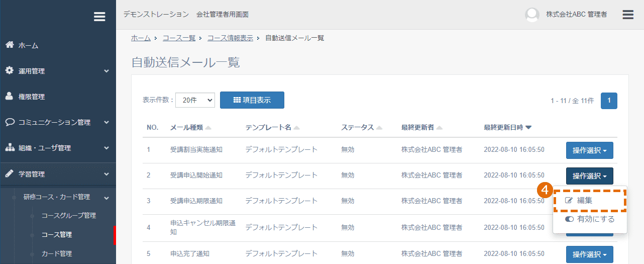
Task: Collapse 研修コース・カード管理 chevron
Action: pos(106,198)
